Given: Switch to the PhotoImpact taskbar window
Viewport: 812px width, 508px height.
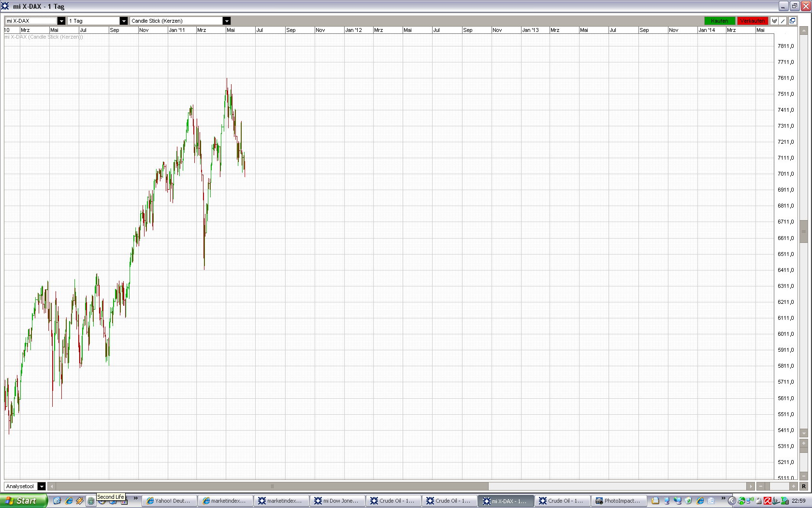Looking at the screenshot, I should [x=618, y=501].
